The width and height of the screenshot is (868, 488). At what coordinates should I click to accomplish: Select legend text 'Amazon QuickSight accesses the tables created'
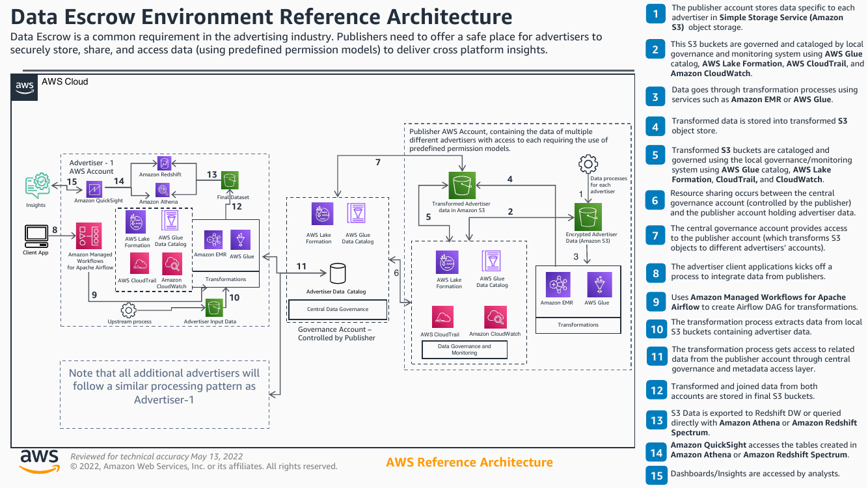(764, 450)
